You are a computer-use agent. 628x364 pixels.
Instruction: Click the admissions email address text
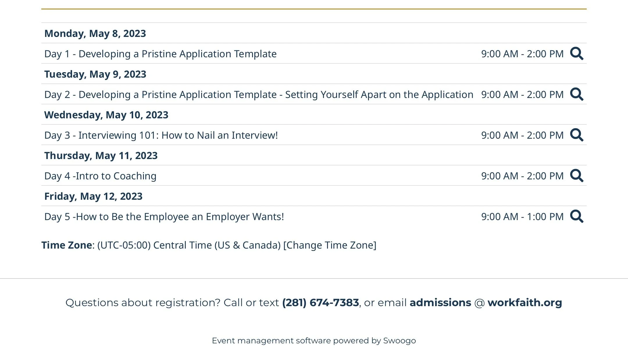440,303
